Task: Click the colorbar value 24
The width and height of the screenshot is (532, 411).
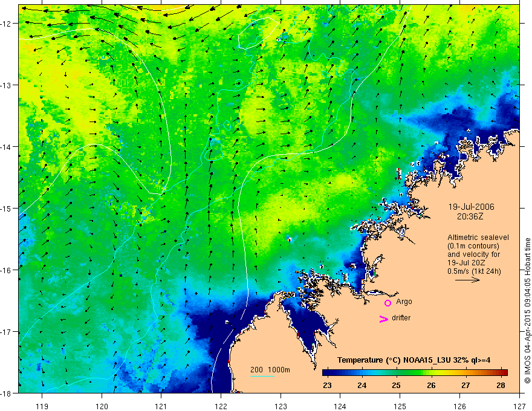Action: (362, 385)
